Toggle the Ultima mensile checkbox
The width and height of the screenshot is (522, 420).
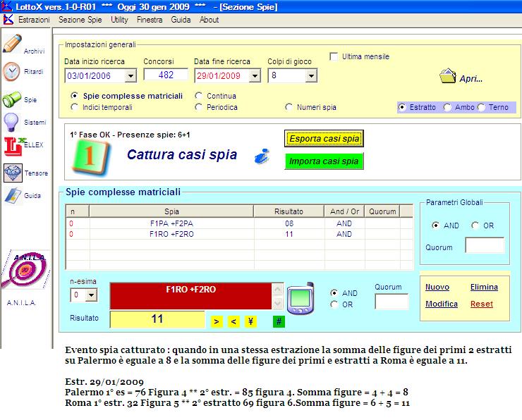[x=334, y=56]
